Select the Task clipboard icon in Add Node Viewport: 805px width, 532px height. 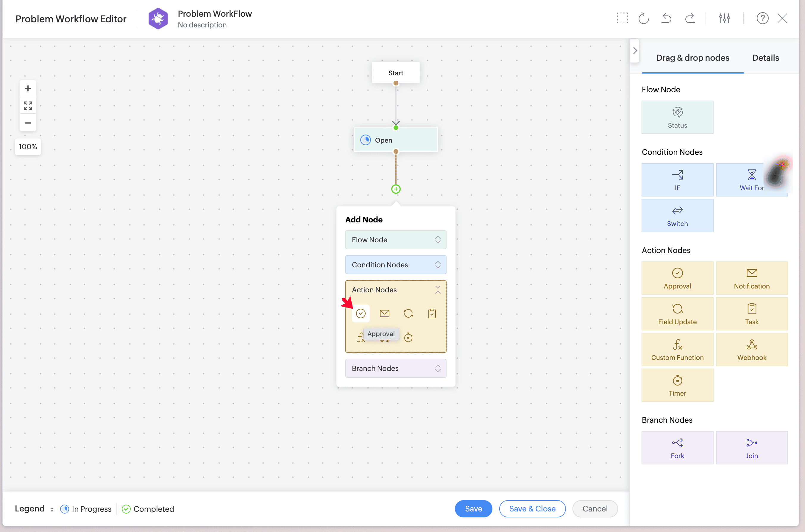[x=432, y=313]
